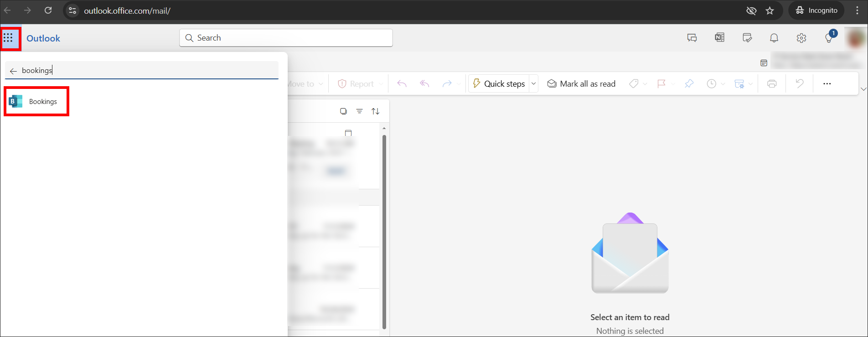
Task: Open notifications bell
Action: (774, 38)
